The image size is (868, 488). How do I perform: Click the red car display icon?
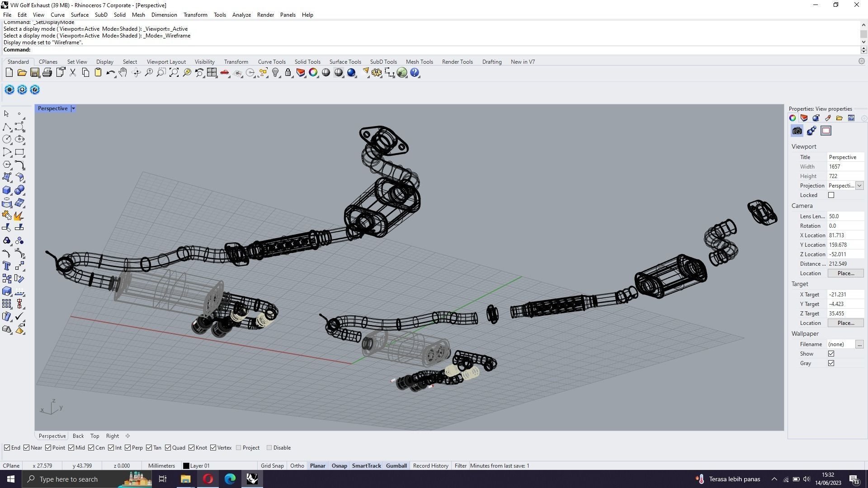point(225,73)
